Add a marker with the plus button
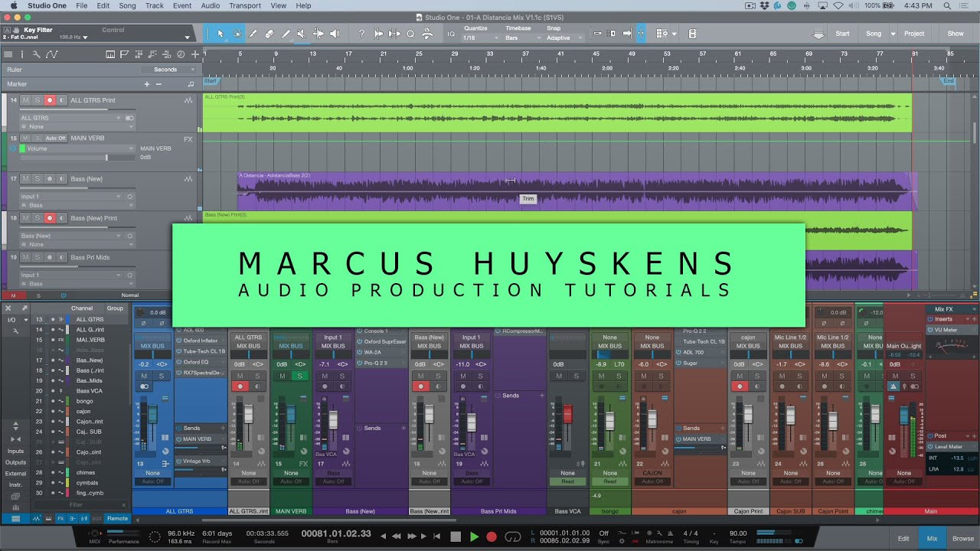Viewport: 980px width, 551px height. coord(147,84)
